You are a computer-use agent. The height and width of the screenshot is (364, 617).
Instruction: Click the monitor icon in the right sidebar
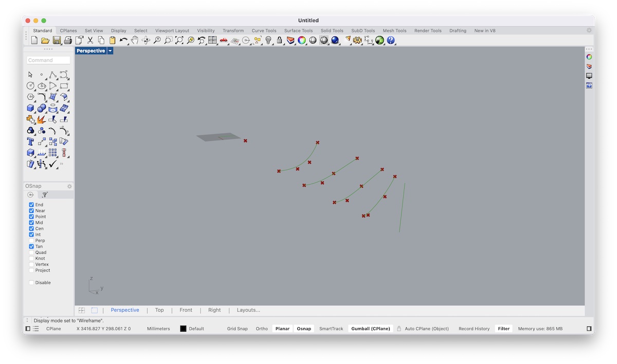pyautogui.click(x=589, y=76)
